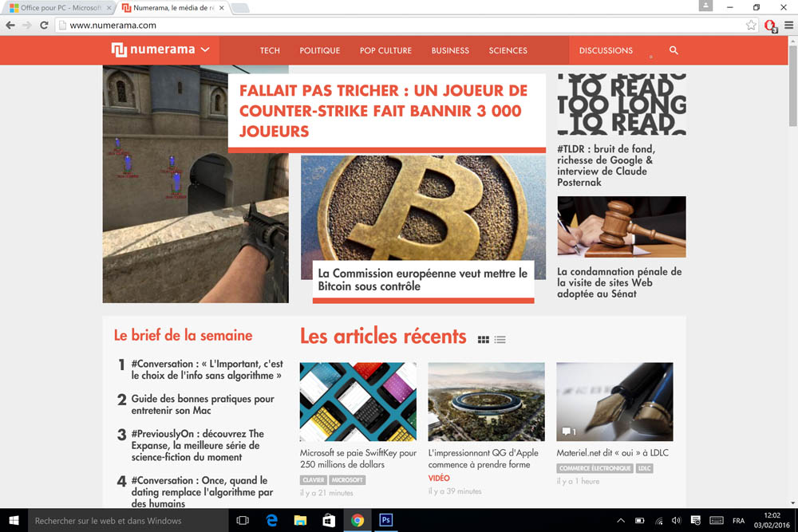Viewport: 798px width, 532px height.
Task: Click the COMMERCE ÉLECTRONIQUE tag
Action: [595, 468]
